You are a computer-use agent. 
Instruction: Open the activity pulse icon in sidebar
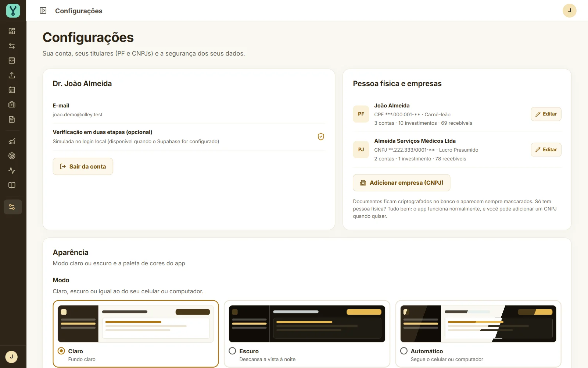point(12,170)
